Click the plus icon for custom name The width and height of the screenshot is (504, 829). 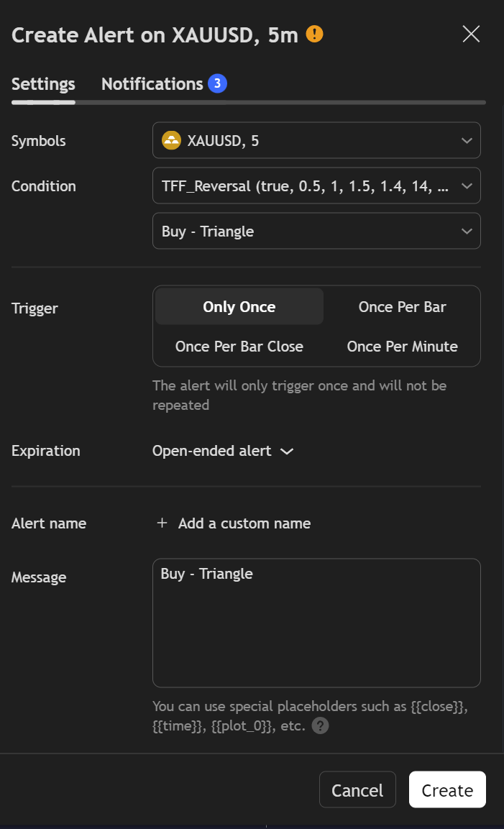pos(162,523)
